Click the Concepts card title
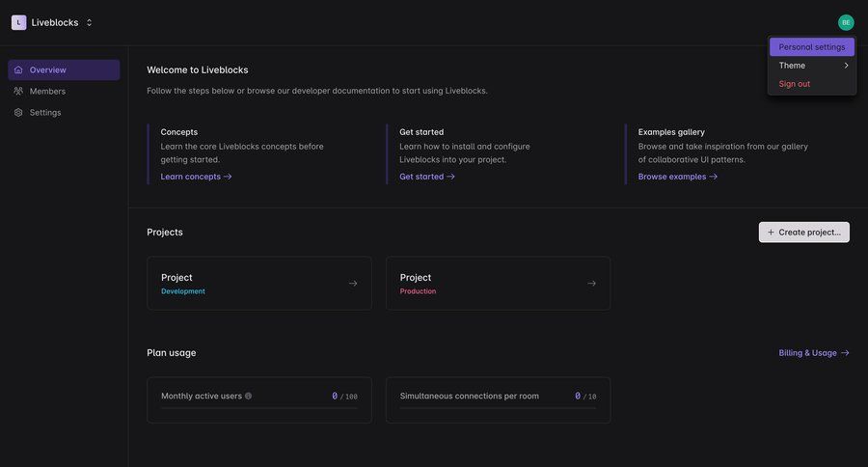This screenshot has height=467, width=868. point(178,132)
